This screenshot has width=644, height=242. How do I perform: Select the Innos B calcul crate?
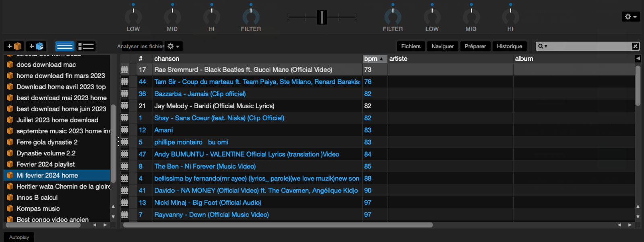click(x=37, y=198)
